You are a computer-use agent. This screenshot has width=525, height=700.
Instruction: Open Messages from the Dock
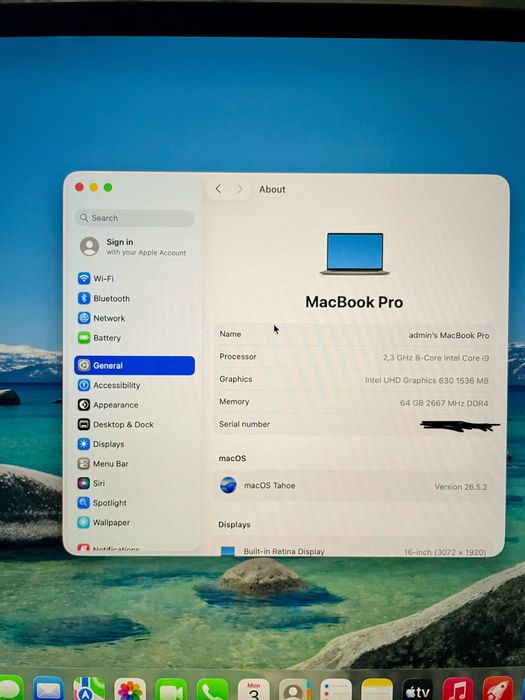10,688
